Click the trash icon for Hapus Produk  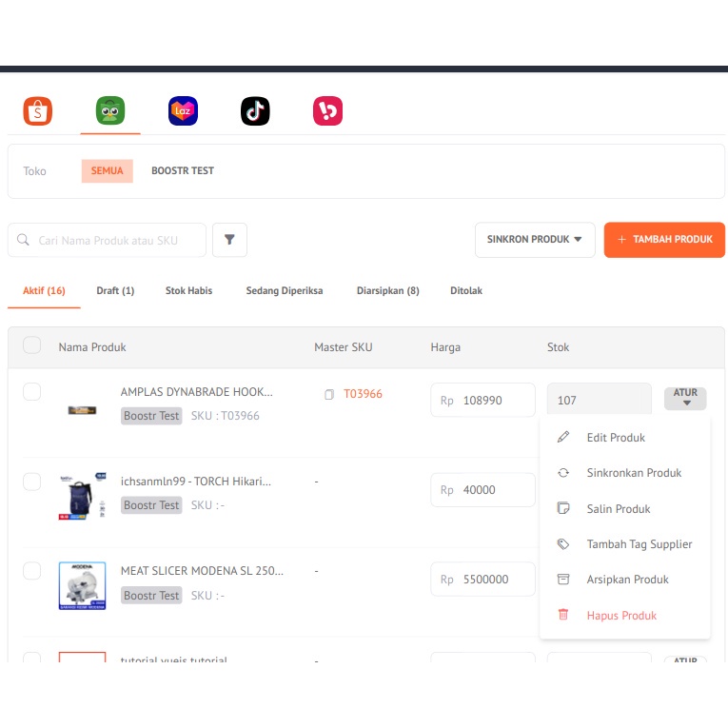point(563,615)
